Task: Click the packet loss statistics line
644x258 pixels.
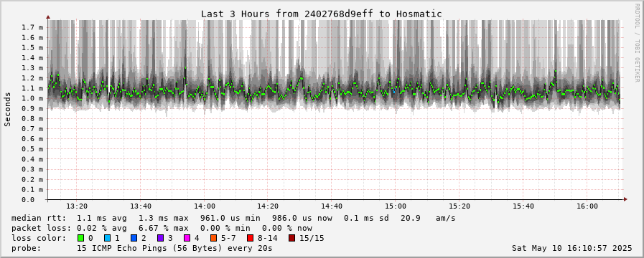Action: (x=162, y=228)
